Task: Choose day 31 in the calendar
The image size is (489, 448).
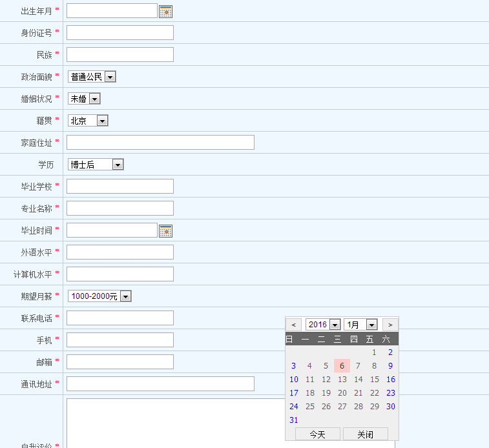Action: 294,420
